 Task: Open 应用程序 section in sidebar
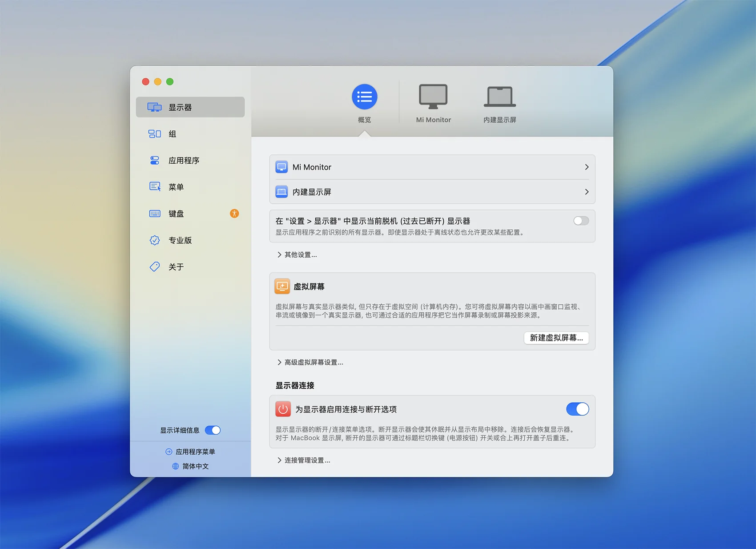[x=183, y=161]
